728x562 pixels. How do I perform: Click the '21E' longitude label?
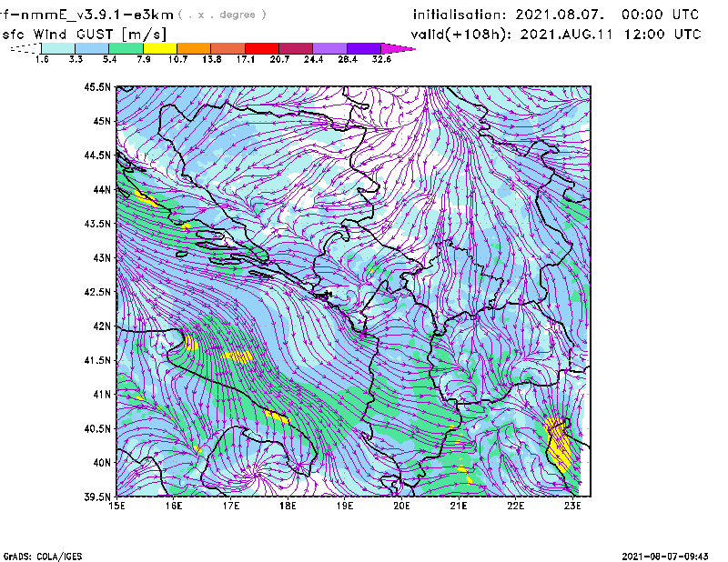pos(459,506)
